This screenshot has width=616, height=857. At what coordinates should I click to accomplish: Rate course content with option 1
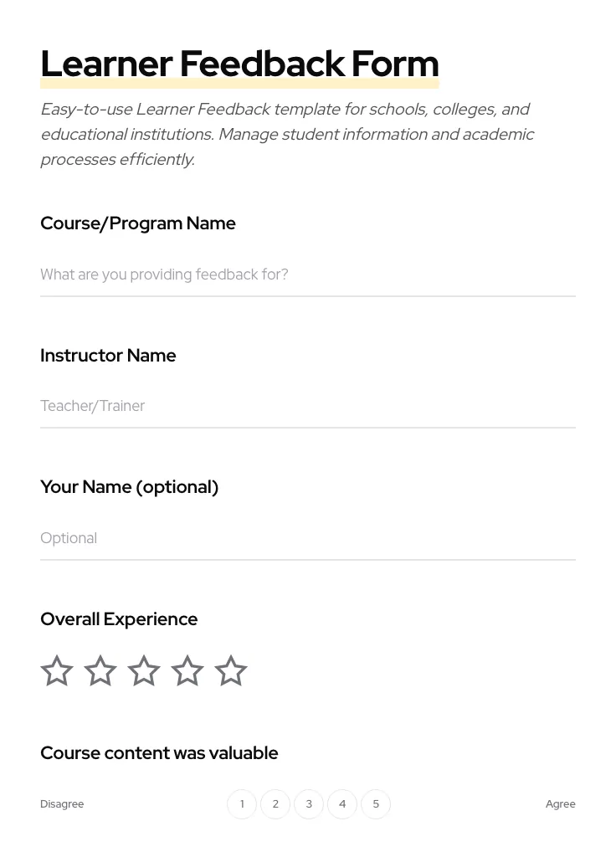(x=242, y=803)
